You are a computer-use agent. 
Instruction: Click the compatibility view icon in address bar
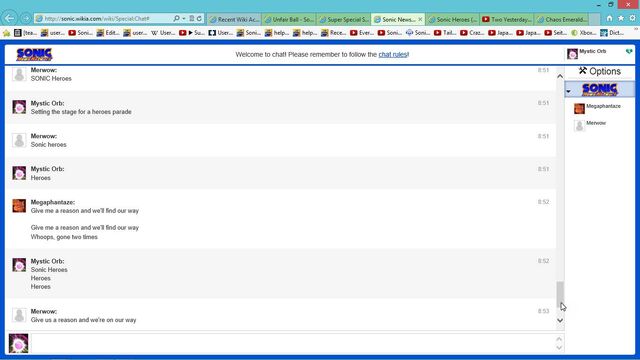click(x=191, y=18)
